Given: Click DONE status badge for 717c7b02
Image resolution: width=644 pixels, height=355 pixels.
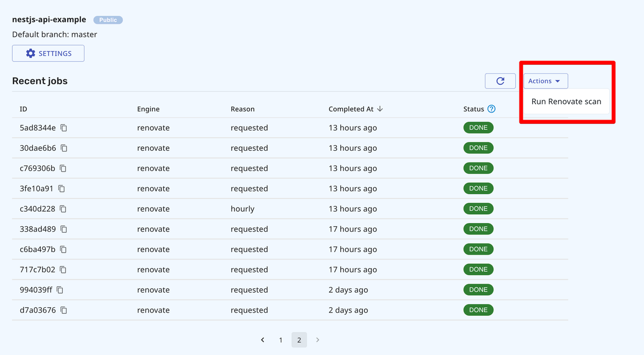Looking at the screenshot, I should [478, 270].
